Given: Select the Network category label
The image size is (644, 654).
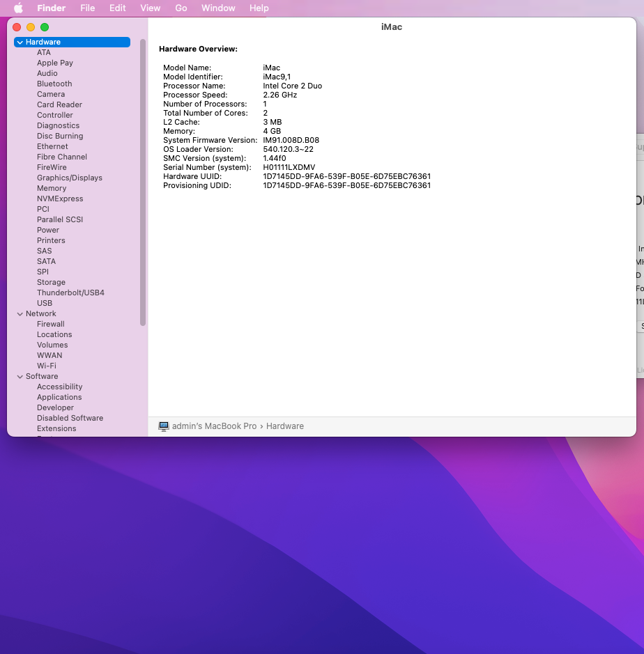Looking at the screenshot, I should point(41,313).
